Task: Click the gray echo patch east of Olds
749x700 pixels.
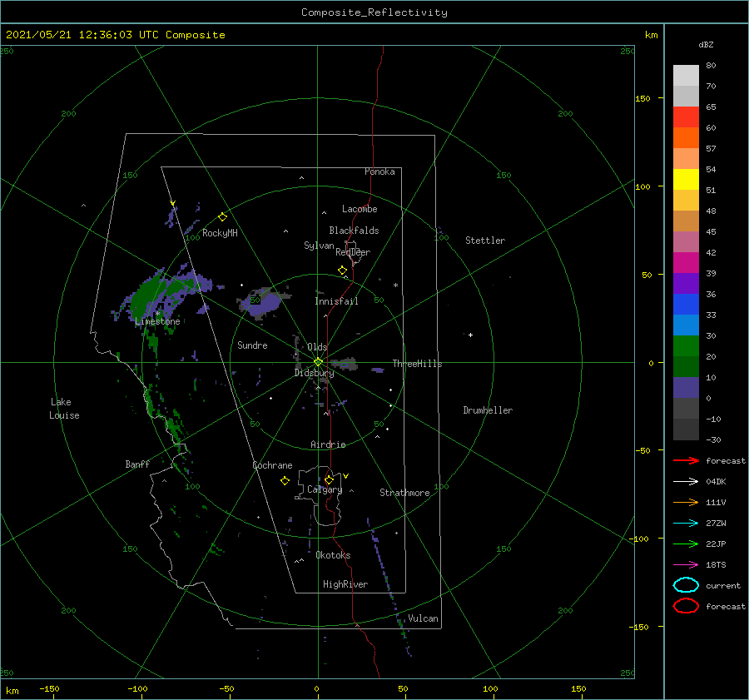Action: pos(345,364)
